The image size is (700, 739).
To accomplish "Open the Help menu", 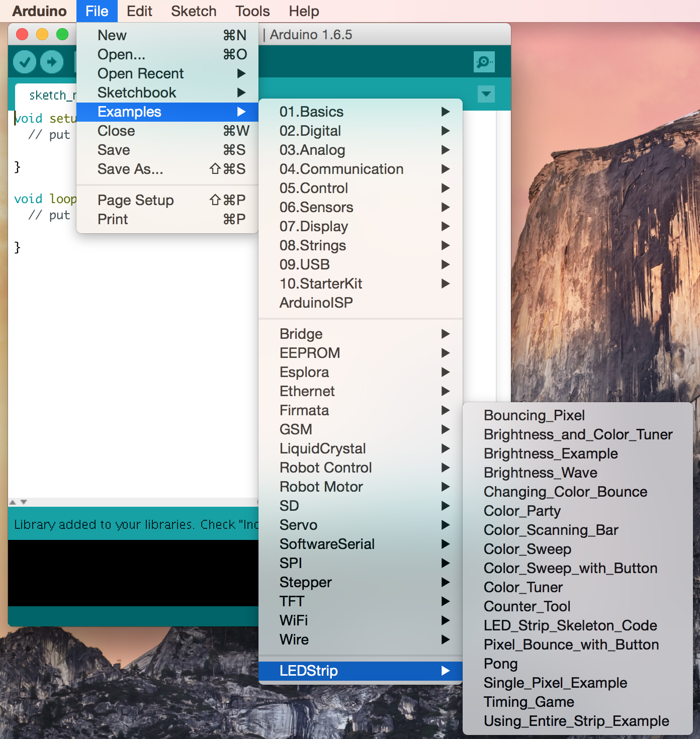I will tap(304, 11).
